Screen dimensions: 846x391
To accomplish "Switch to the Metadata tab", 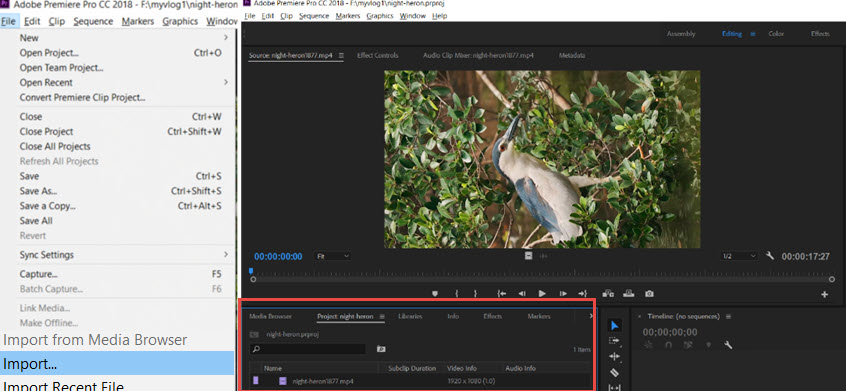I will pyautogui.click(x=572, y=56).
